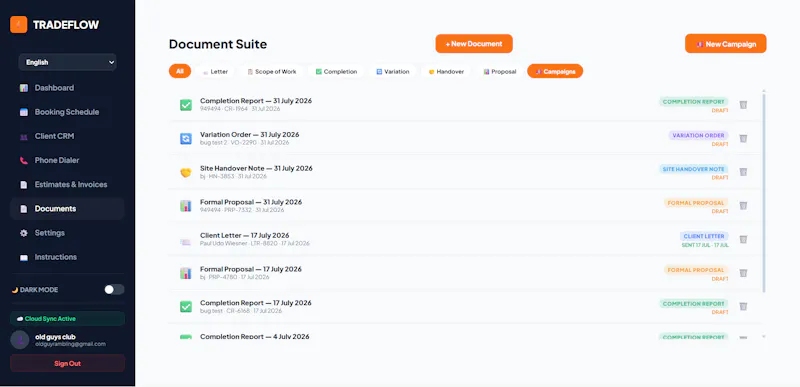Delete Completion Report 17 July via trash icon
This screenshot has height=387, width=800.
tap(743, 306)
